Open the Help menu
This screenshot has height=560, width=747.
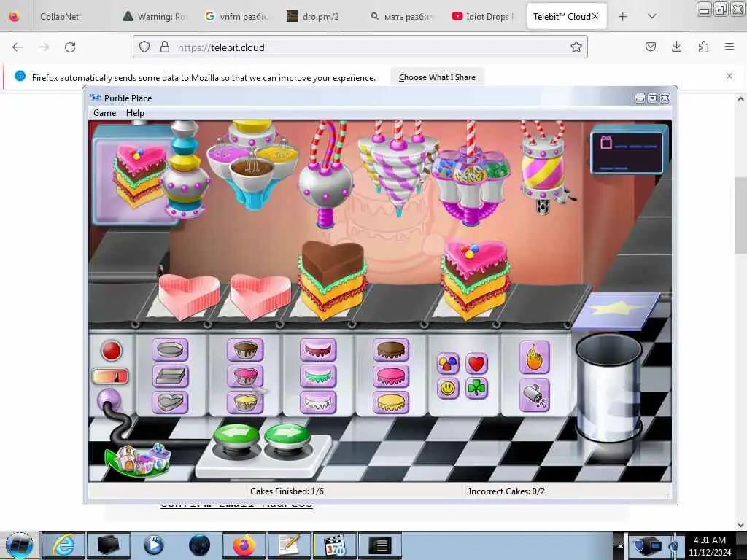[135, 113]
